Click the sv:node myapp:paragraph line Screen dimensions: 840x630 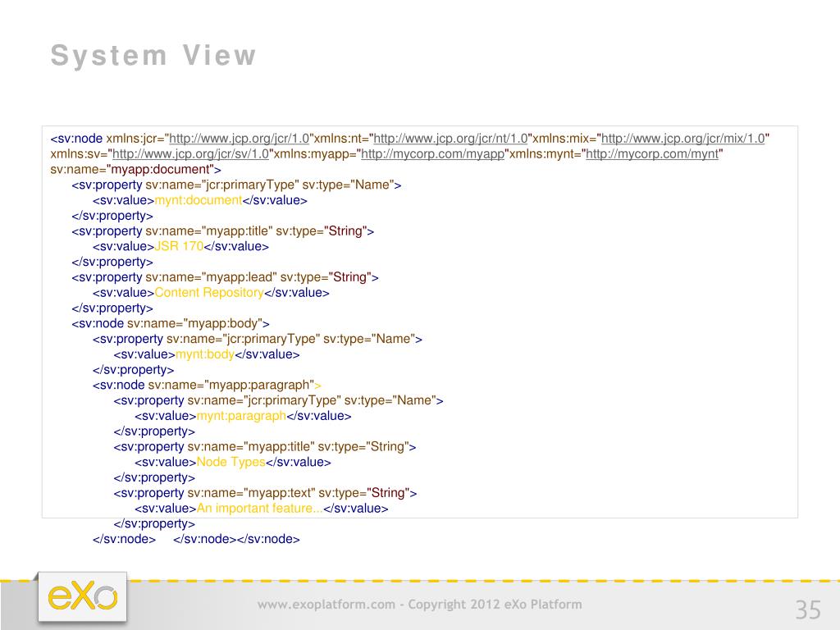(207, 386)
